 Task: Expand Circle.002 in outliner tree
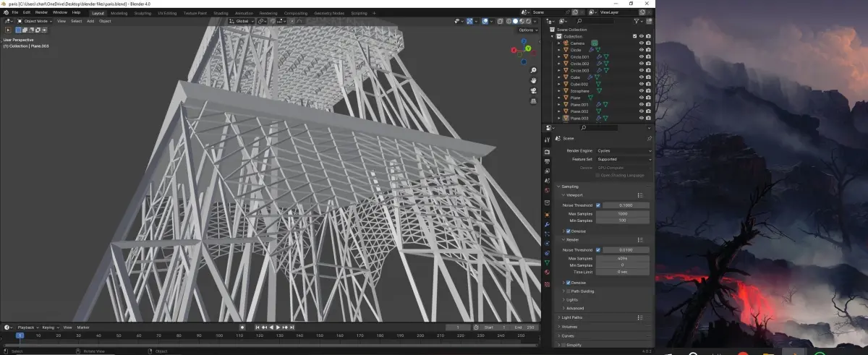tap(559, 64)
